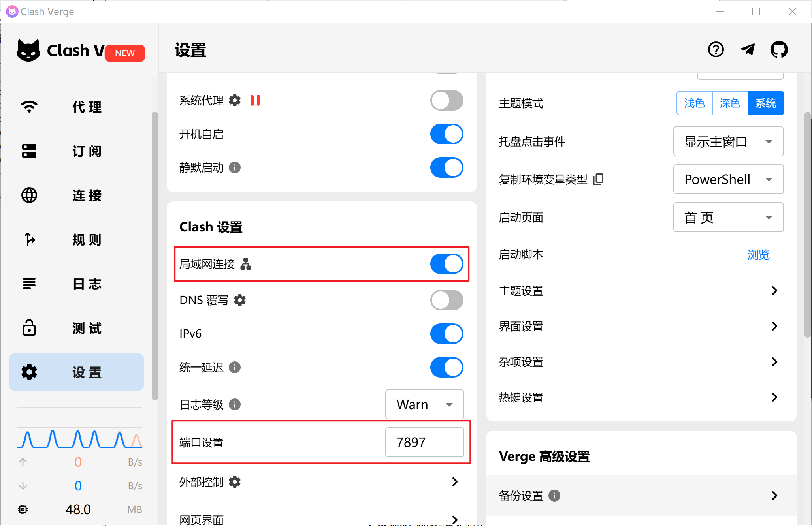The width and height of the screenshot is (812, 526).
Task: Expand the 主题设置 chevron row
Action: click(774, 291)
